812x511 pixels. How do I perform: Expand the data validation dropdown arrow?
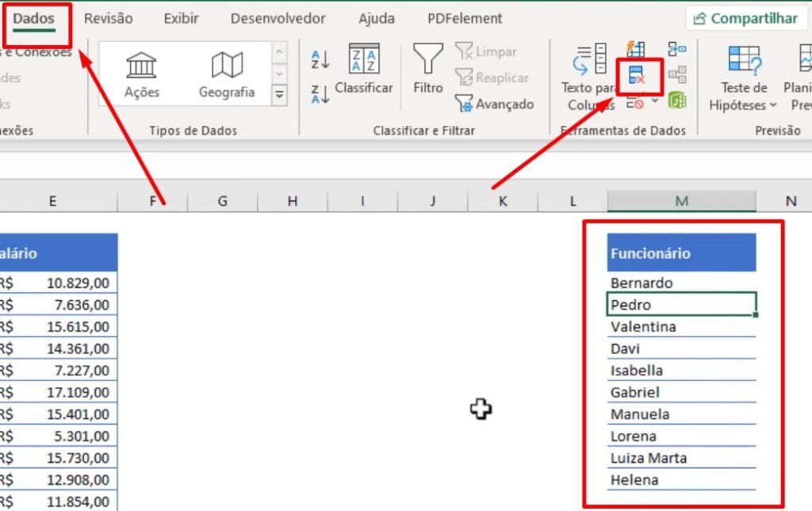tap(655, 100)
